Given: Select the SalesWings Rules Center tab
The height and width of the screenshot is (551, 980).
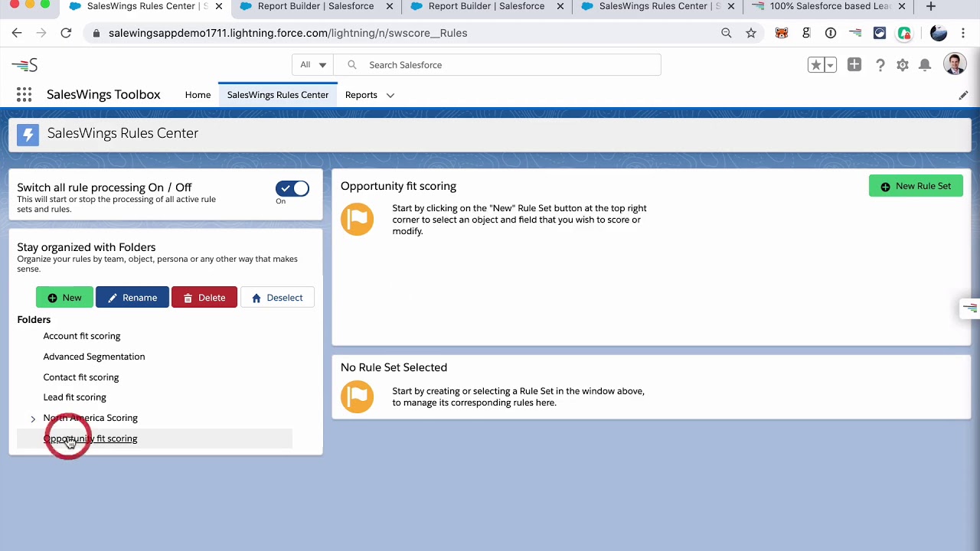Looking at the screenshot, I should (x=278, y=95).
